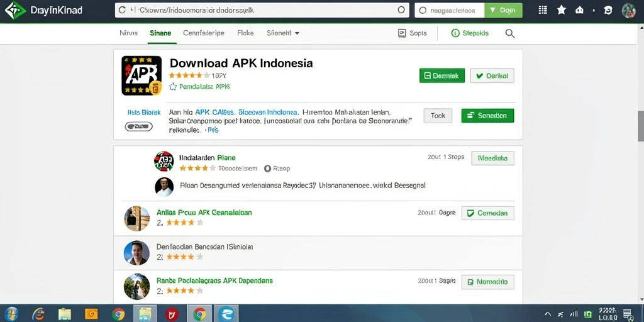Click the round icon left of the header avatar
This screenshot has height=322, width=644.
(608, 11)
